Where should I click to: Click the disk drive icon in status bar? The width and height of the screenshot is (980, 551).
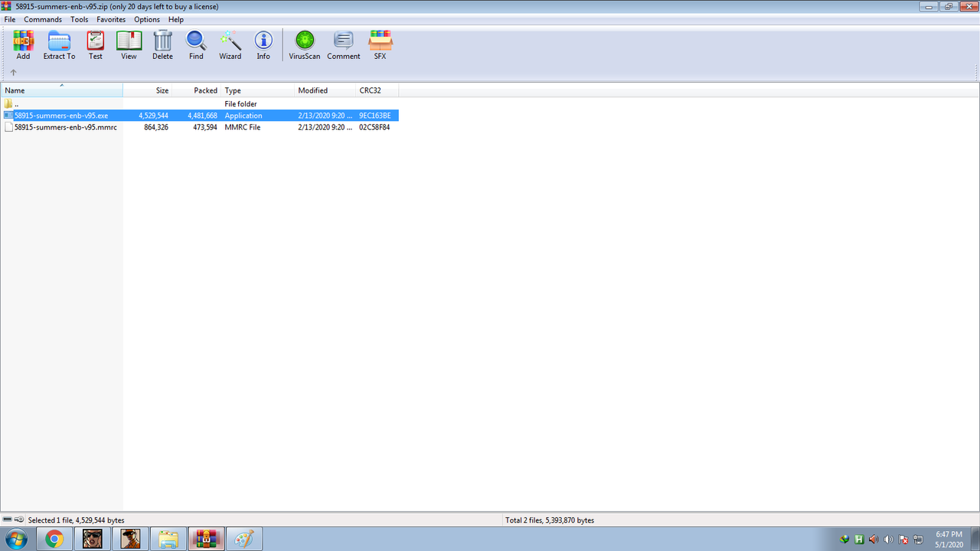[8, 520]
